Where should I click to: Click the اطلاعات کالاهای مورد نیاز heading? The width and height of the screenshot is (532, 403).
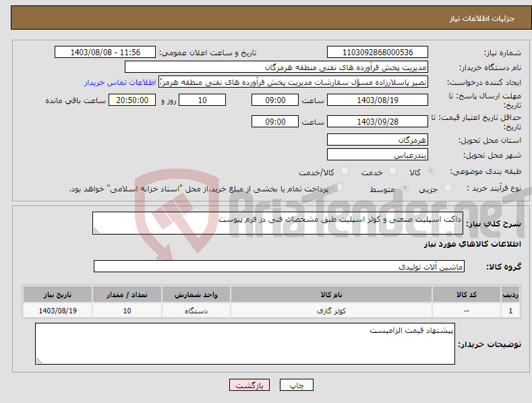tap(472, 244)
